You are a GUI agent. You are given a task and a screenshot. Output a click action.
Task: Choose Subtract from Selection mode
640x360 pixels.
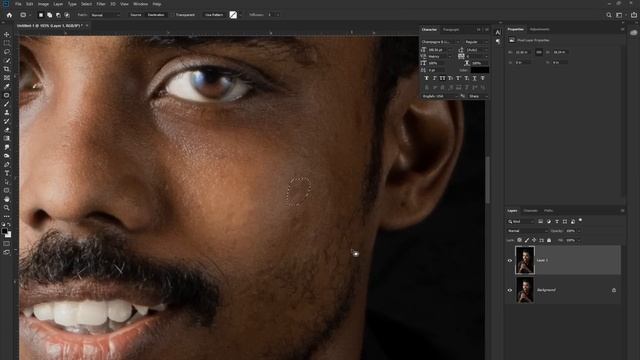[x=58, y=15]
